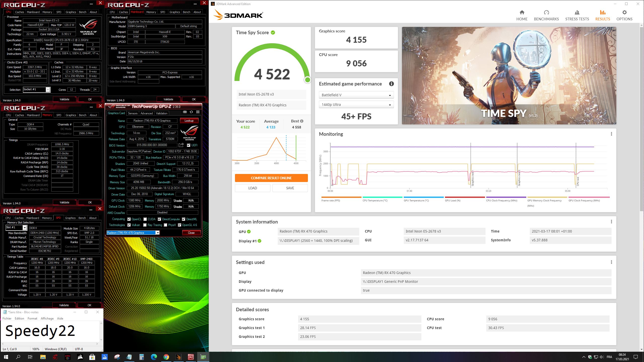Switch to Microsoft Edge on the taskbar
The width and height of the screenshot is (644, 362).
point(154,357)
